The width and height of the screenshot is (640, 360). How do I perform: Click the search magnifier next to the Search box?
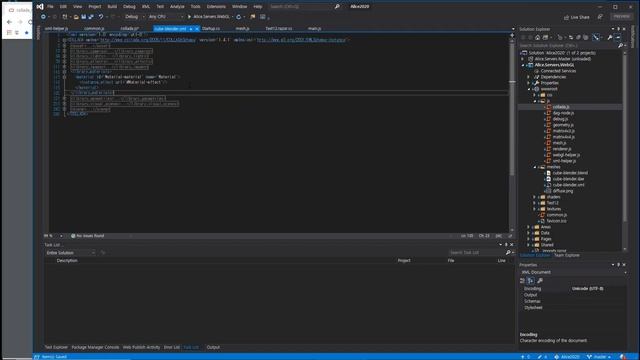(337, 7)
